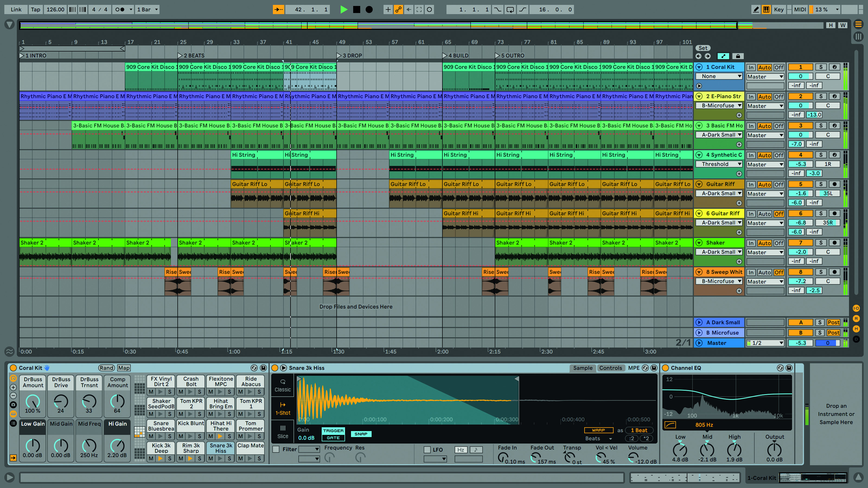Switch to Arrangement View icon
Image resolution: width=868 pixels, height=488 pixels.
pyautogui.click(x=858, y=24)
